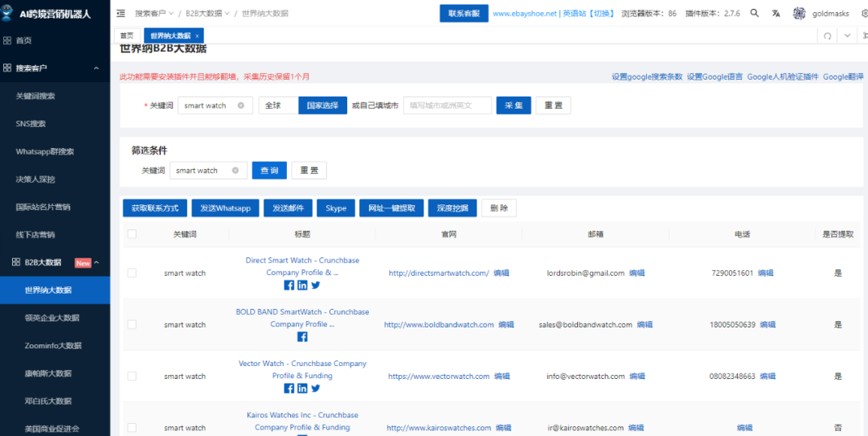The height and width of the screenshot is (436, 868).
Task: Open Facebook icon for Vector Watch
Action: 289,389
